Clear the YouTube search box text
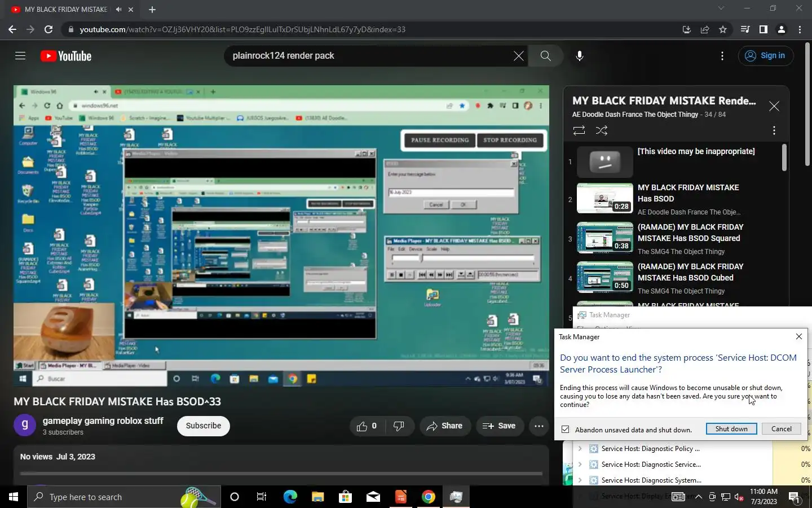This screenshot has height=508, width=812. 518,56
